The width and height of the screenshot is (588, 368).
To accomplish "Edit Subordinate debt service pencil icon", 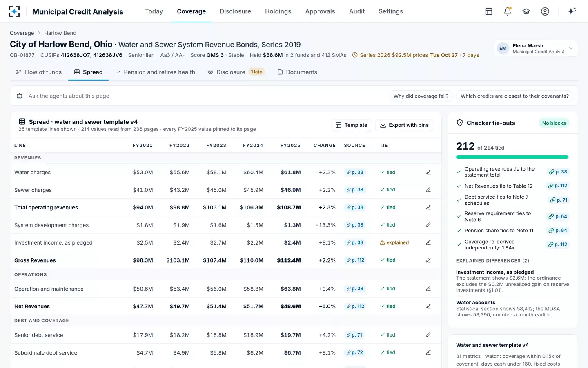I will [x=428, y=352].
